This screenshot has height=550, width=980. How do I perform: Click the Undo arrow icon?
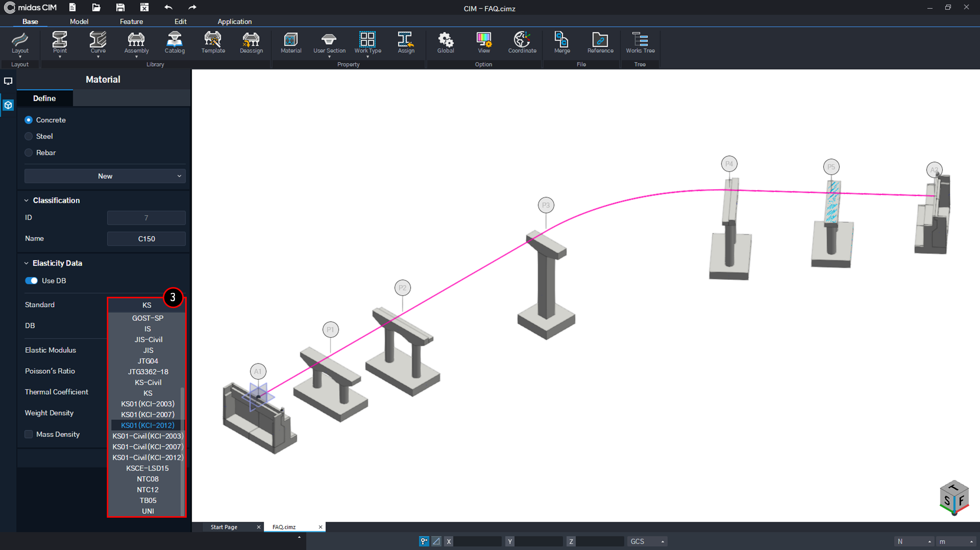pos(168,7)
